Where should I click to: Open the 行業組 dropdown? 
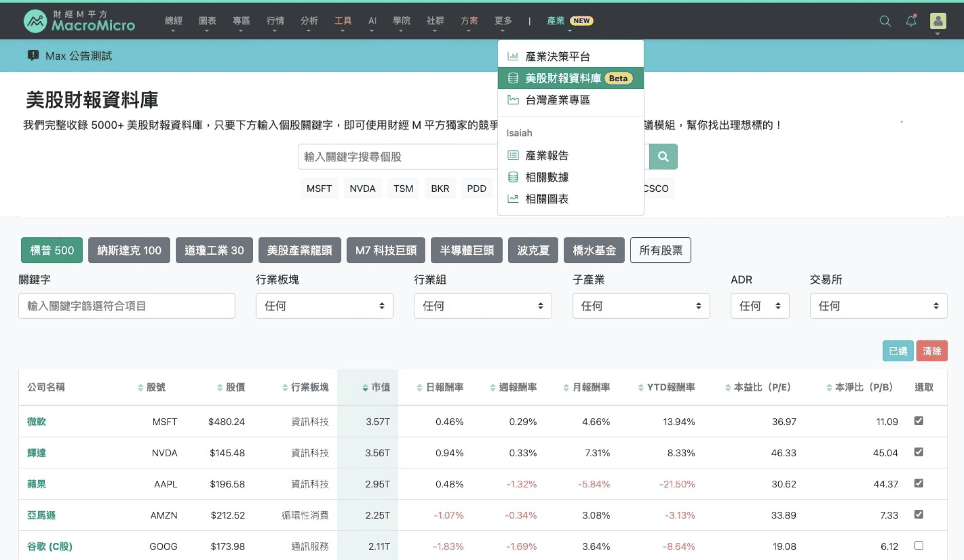[483, 306]
